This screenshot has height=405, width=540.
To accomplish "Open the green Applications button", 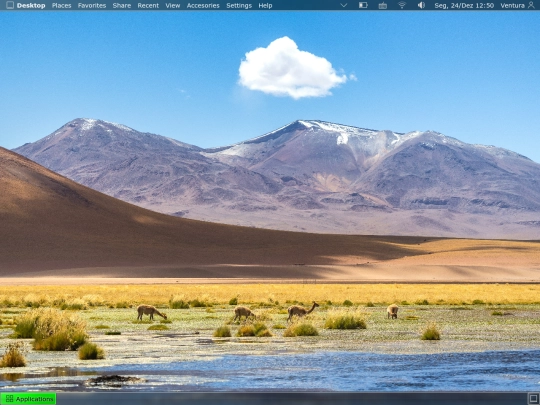I will coord(28,399).
